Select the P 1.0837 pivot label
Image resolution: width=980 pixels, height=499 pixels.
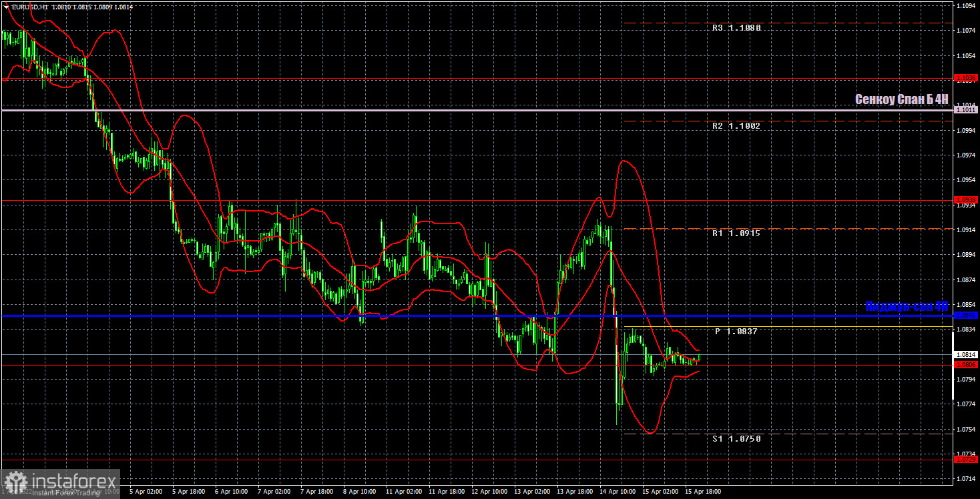click(736, 332)
